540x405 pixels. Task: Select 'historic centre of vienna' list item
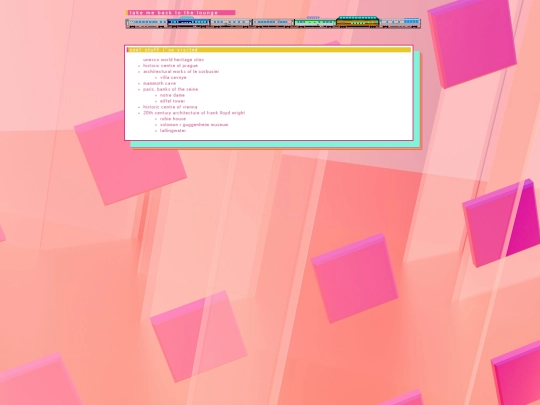[x=170, y=107]
